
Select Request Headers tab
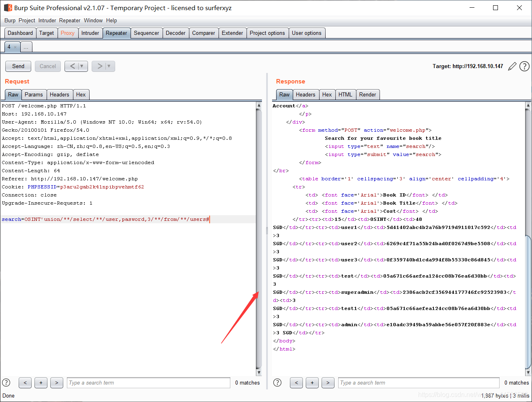(60, 95)
